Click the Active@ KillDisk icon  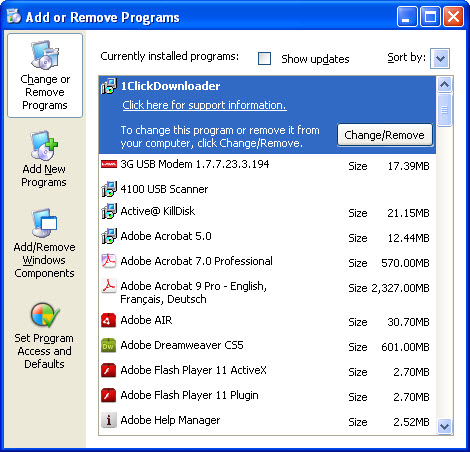109,211
